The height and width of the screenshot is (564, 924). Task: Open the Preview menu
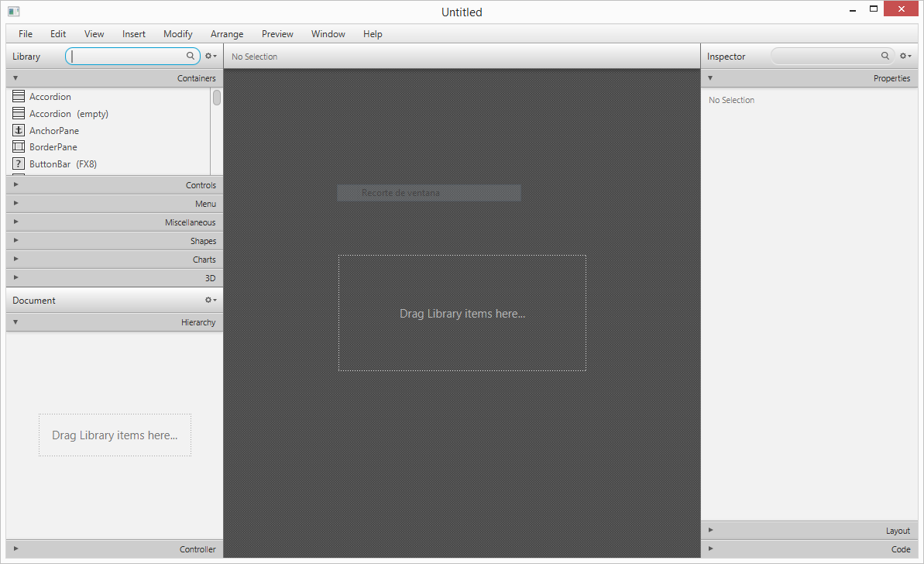coord(277,34)
